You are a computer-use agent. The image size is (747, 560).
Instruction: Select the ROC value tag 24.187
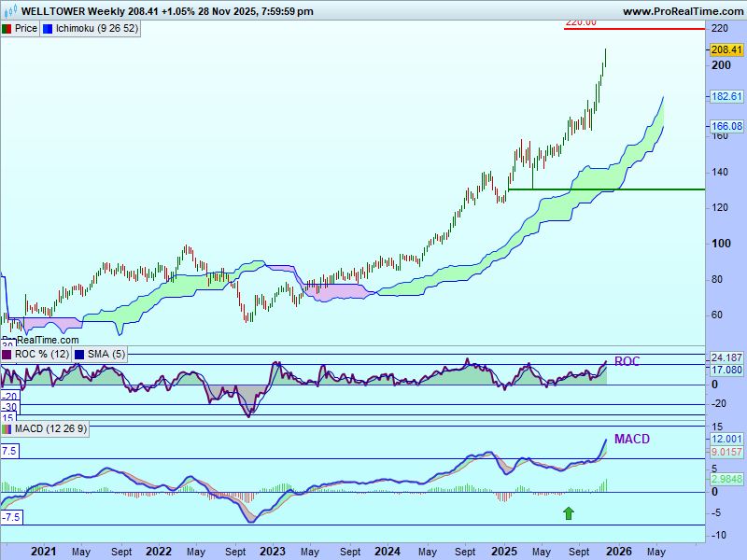pos(726,357)
